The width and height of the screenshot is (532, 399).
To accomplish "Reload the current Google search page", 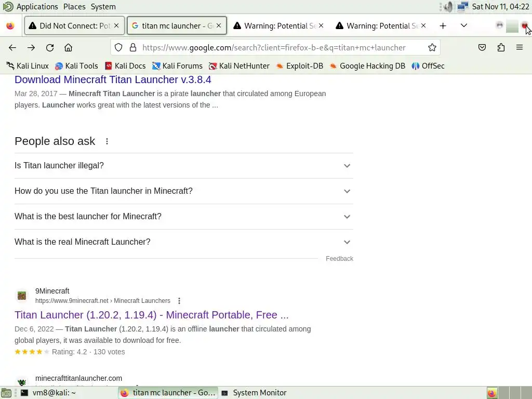I will click(x=50, y=47).
